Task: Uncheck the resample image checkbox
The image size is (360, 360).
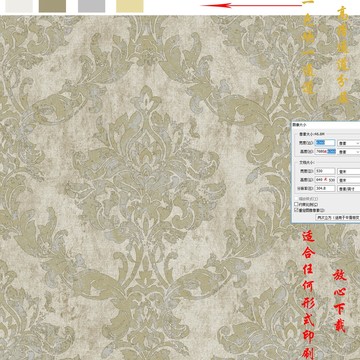Action: (296, 210)
